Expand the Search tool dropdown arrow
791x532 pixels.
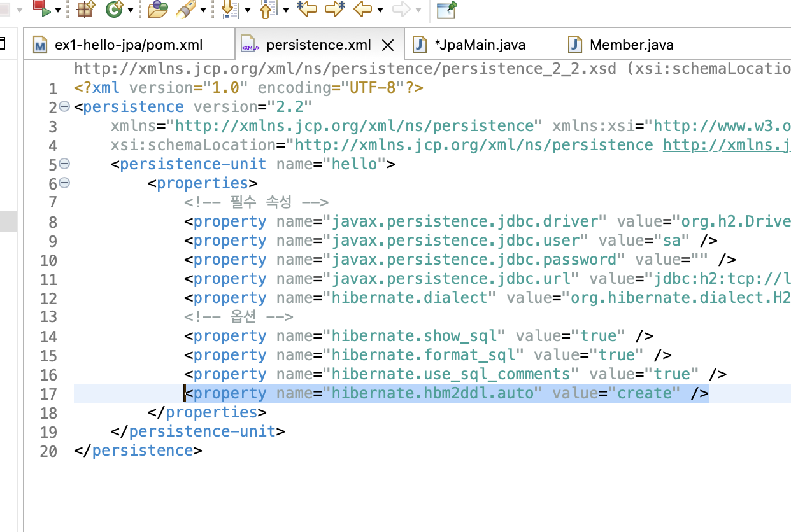pos(203,10)
